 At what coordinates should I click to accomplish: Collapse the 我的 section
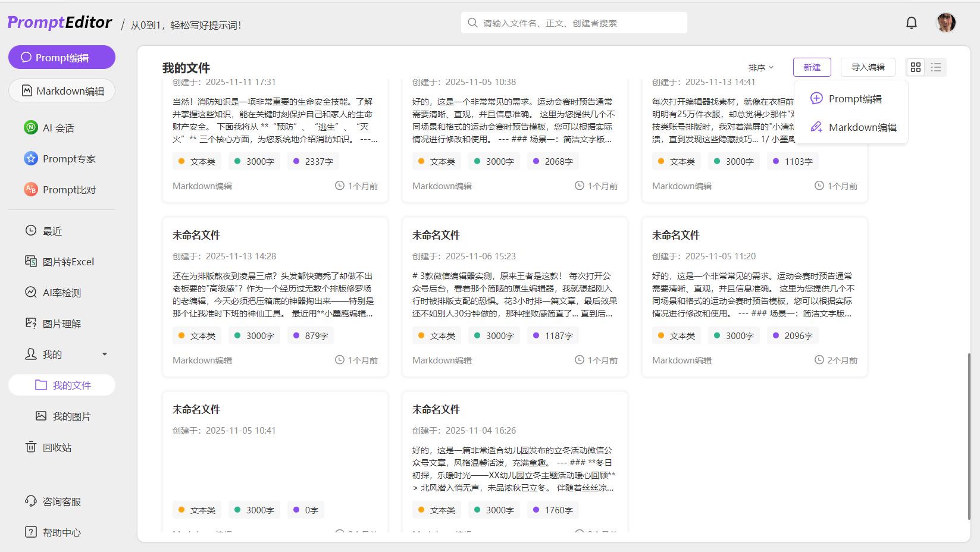coord(105,354)
